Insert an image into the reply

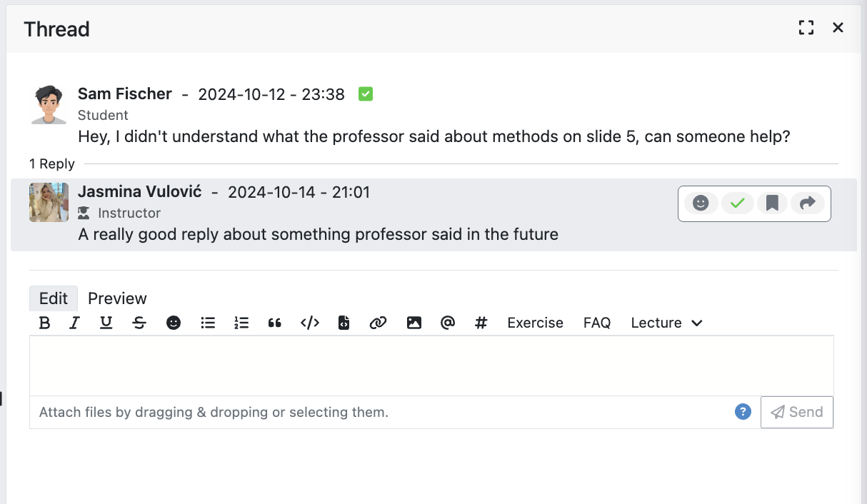414,323
